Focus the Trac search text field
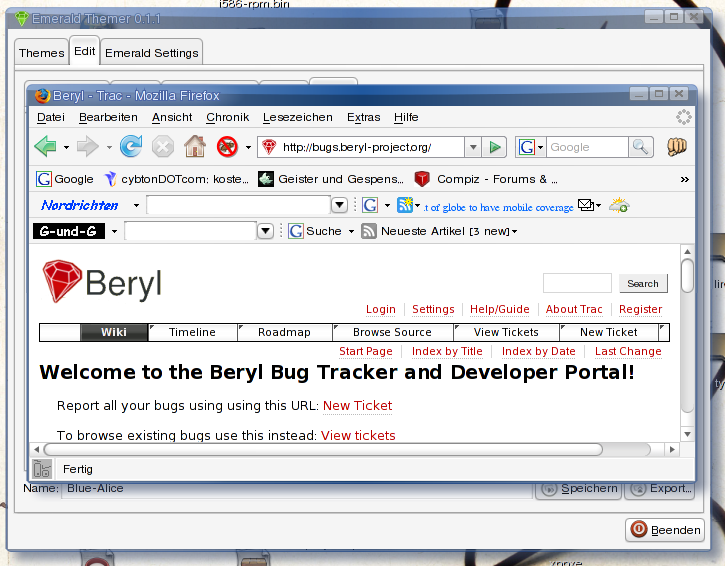Image resolution: width=725 pixels, height=566 pixels. tap(577, 283)
